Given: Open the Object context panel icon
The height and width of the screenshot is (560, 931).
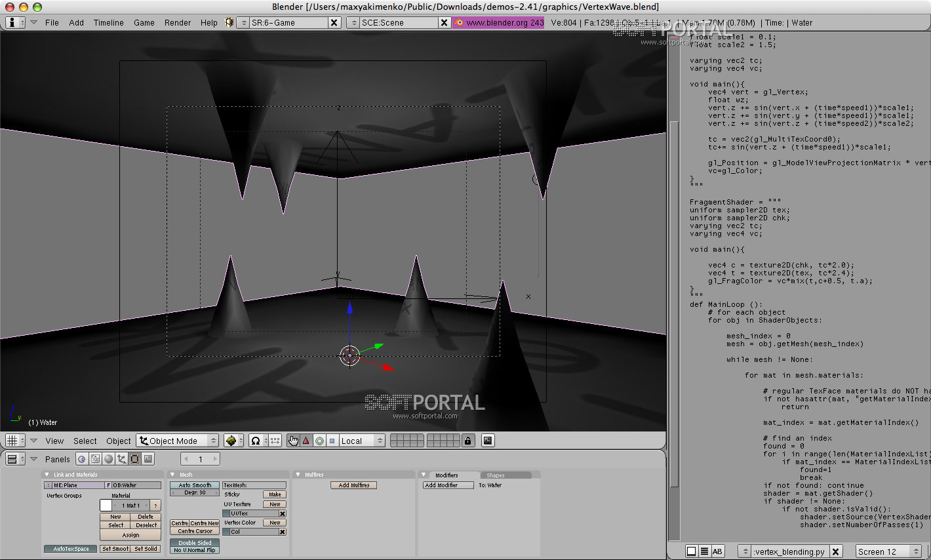Looking at the screenshot, I should [x=121, y=459].
